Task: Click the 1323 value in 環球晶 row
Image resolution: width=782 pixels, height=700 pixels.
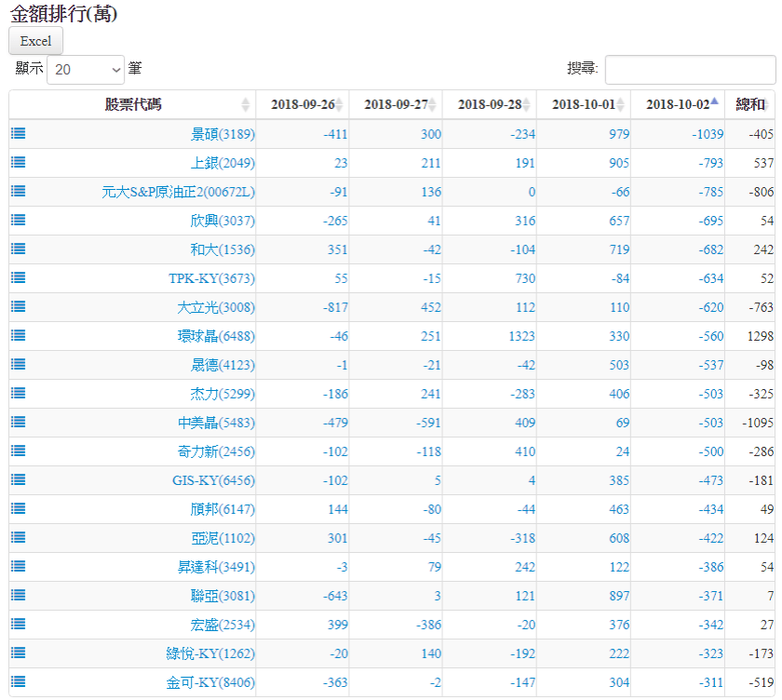Action: pyautogui.click(x=519, y=336)
